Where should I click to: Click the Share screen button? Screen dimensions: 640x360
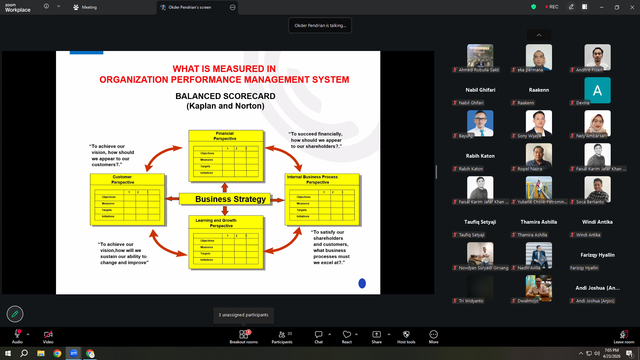tap(376, 337)
